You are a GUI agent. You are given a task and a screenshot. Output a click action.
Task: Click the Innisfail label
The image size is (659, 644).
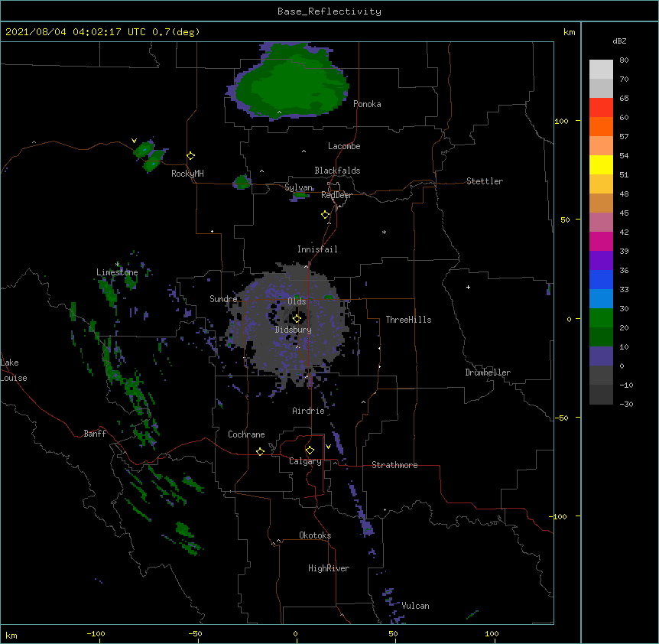[x=317, y=249]
